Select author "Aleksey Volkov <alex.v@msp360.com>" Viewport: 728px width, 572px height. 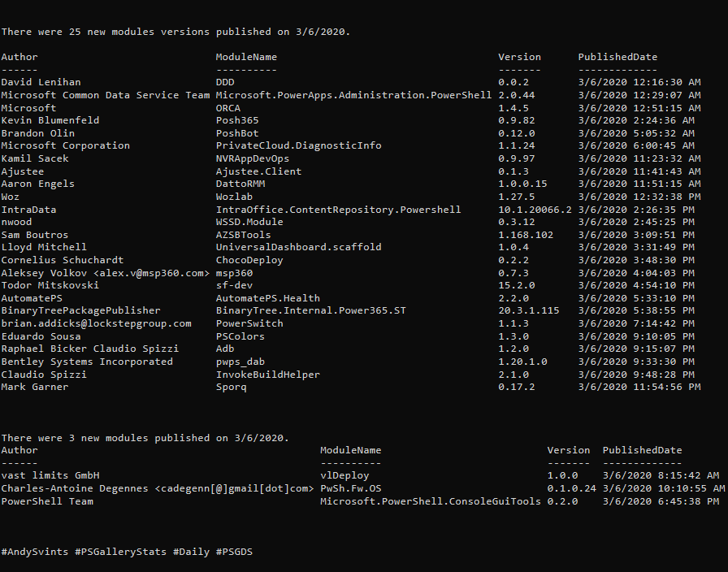pyautogui.click(x=106, y=274)
